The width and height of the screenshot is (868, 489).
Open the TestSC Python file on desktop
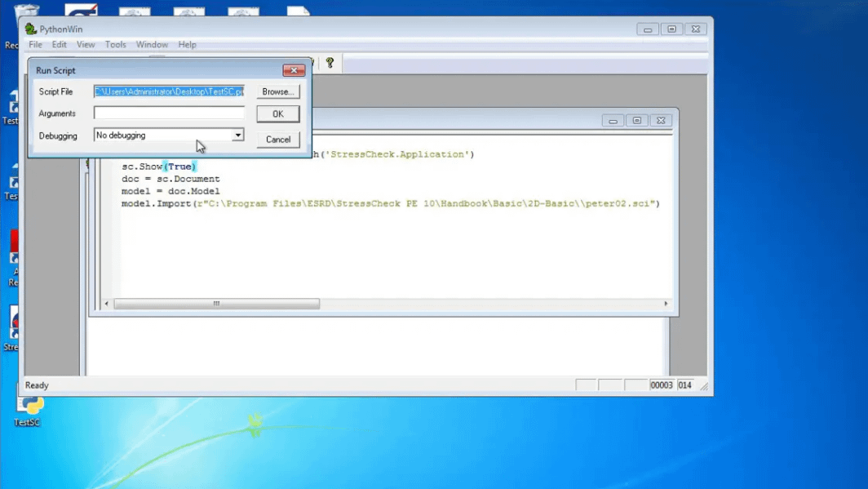pos(29,406)
